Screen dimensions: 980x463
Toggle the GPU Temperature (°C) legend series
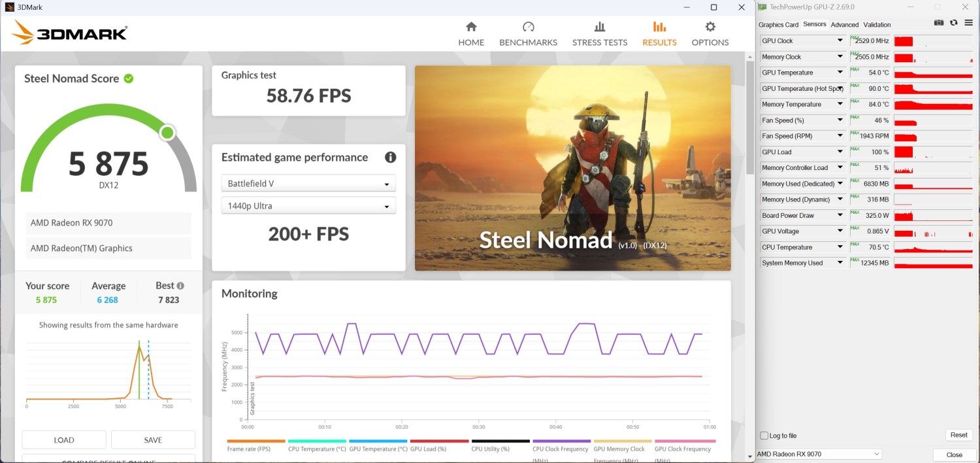click(x=378, y=445)
